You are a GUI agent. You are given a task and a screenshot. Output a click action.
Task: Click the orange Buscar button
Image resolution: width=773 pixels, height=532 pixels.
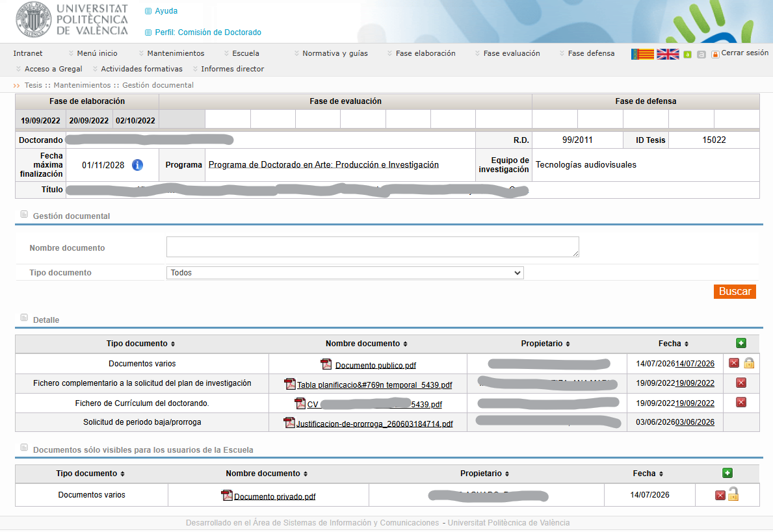click(735, 292)
